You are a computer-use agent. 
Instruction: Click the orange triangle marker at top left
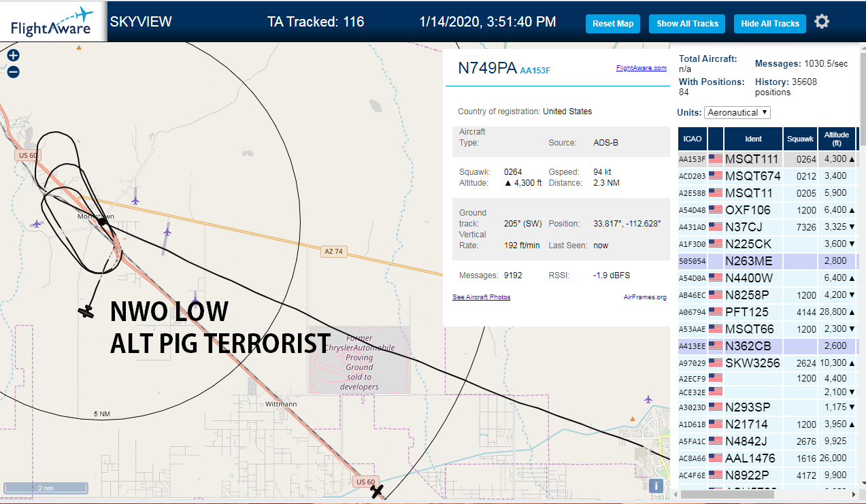tap(79, 47)
